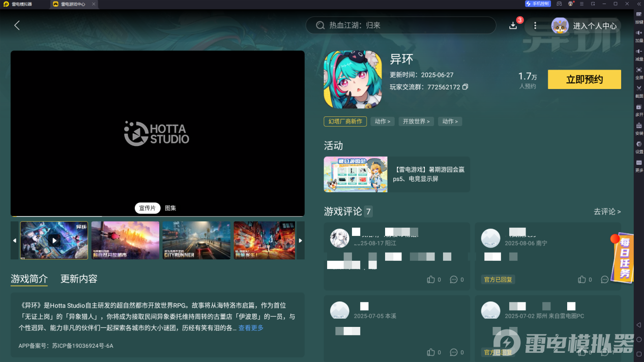Expand description via 查看更多
This screenshot has height=362, width=644.
251,328
